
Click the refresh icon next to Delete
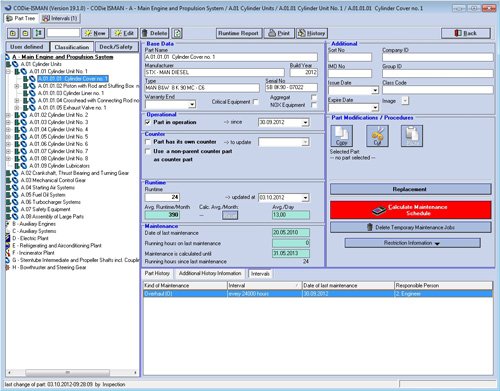178,33
